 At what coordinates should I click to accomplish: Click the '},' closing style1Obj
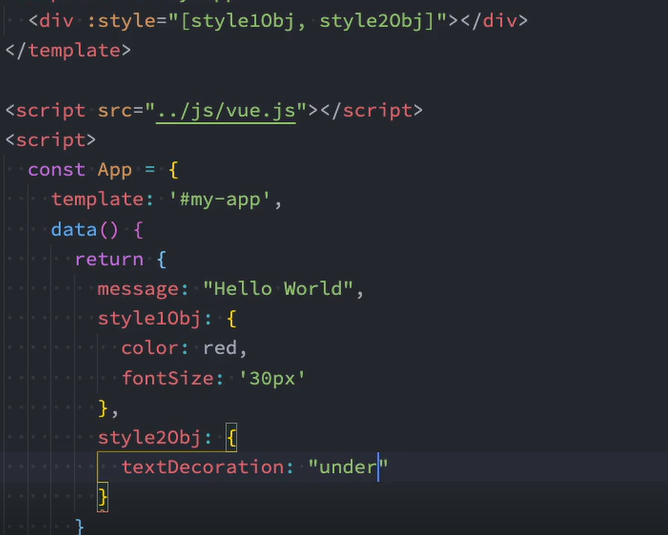tap(108, 408)
